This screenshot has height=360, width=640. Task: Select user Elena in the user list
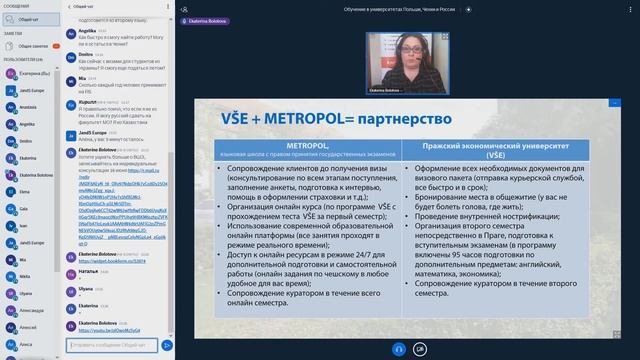pos(29,192)
